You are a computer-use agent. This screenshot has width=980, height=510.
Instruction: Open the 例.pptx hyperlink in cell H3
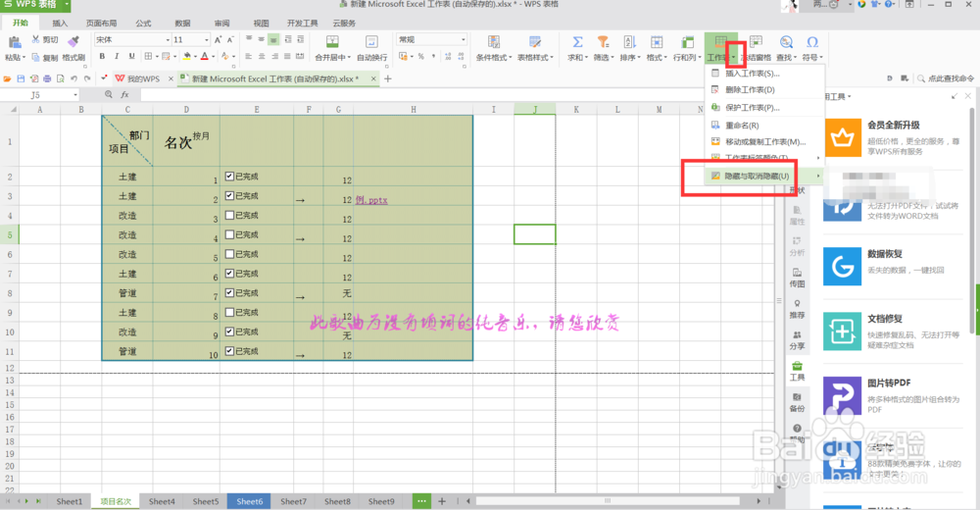(371, 200)
